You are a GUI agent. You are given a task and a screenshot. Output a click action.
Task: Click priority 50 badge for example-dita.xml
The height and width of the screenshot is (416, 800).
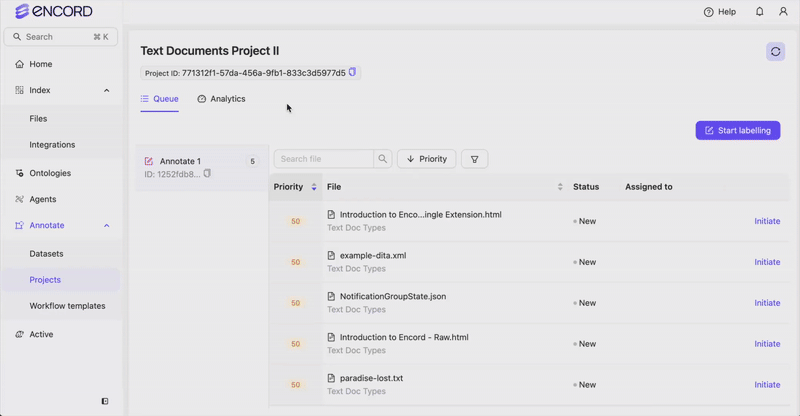pyautogui.click(x=295, y=262)
